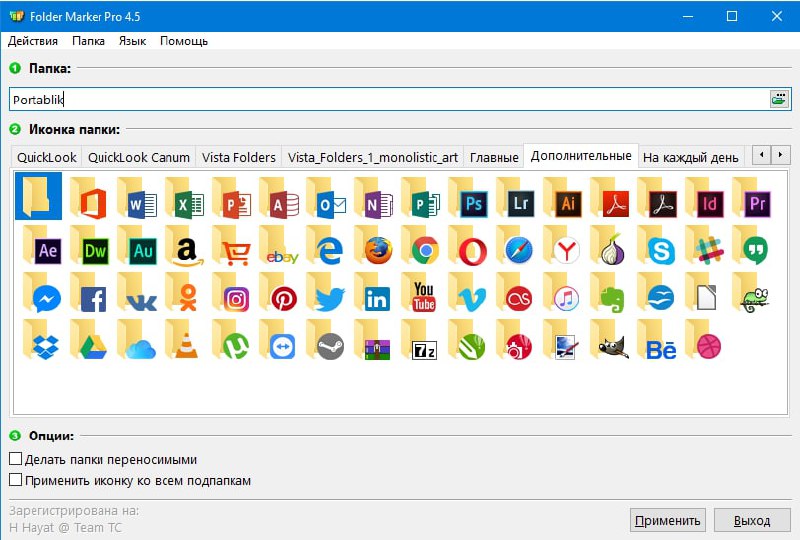The image size is (800, 540).
Task: Choose the uTorrent folder icon
Action: coord(231,340)
